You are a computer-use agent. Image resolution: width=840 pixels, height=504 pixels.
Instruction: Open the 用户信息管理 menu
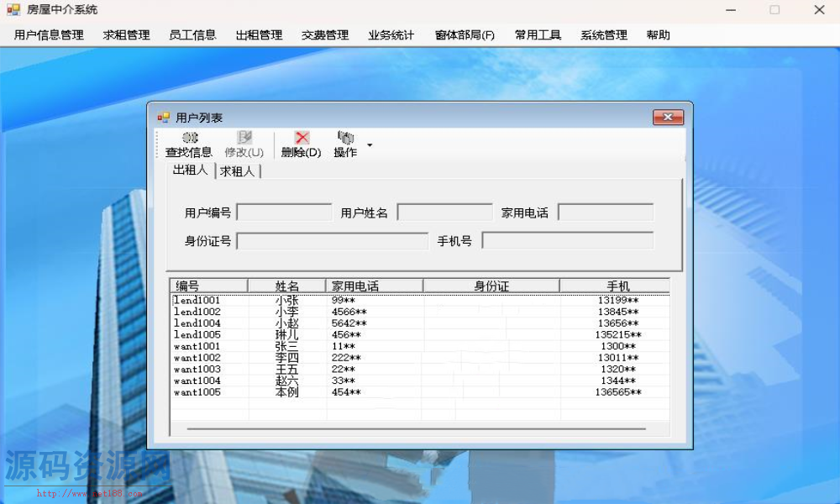(x=49, y=35)
